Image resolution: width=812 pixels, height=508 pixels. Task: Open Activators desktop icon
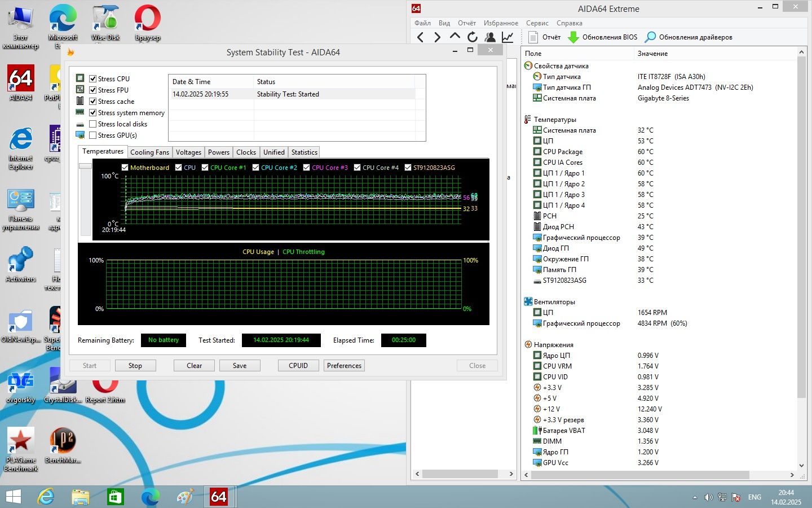click(21, 264)
